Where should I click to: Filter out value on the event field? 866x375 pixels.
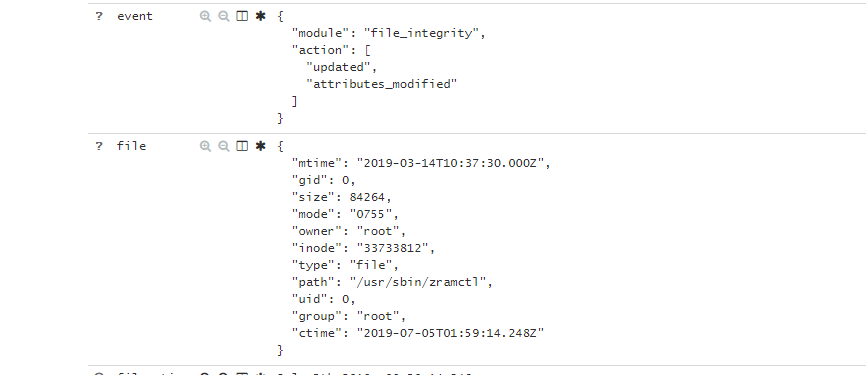[x=224, y=17]
